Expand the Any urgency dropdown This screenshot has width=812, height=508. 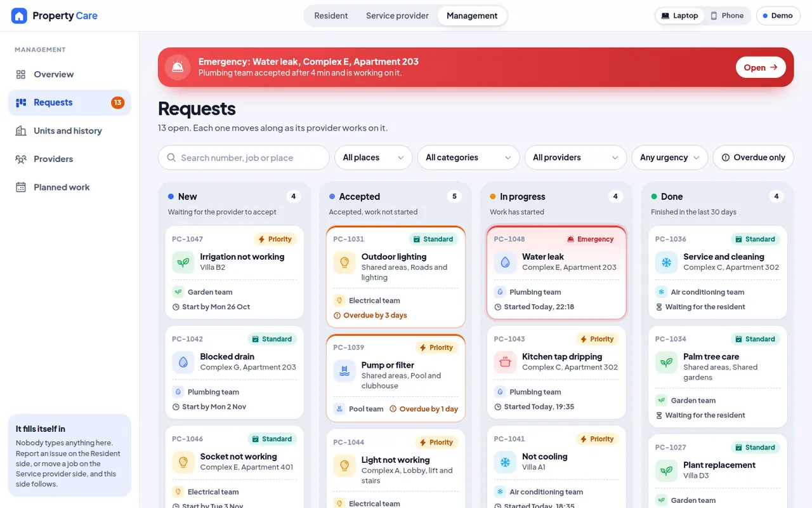pyautogui.click(x=670, y=157)
